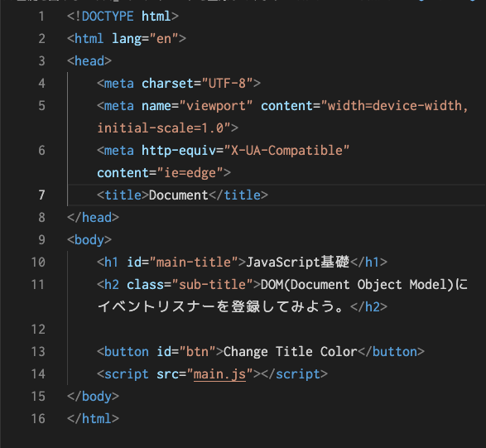This screenshot has width=486, height=448.
Task: Click line number 7 in the gutter
Action: 42,195
